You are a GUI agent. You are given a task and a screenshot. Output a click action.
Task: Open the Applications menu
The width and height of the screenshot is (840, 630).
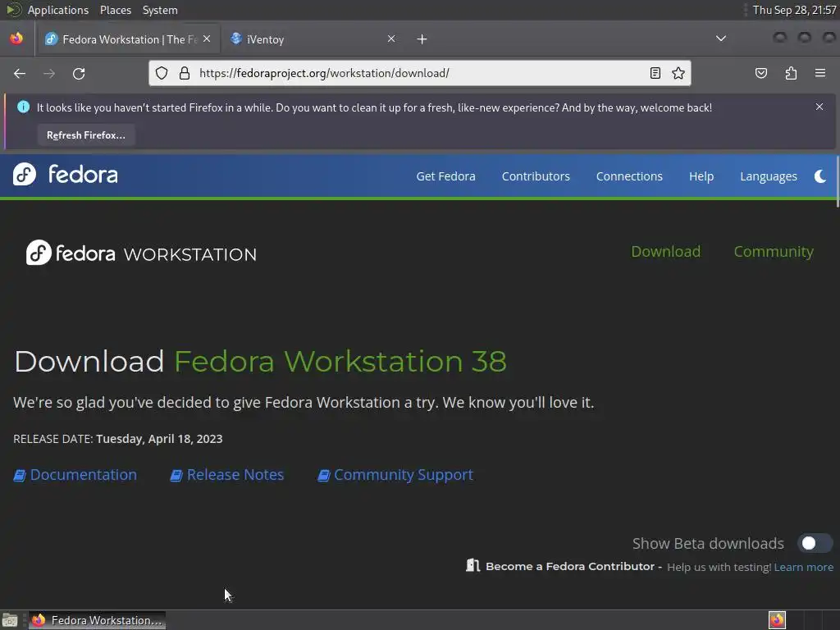[58, 10]
